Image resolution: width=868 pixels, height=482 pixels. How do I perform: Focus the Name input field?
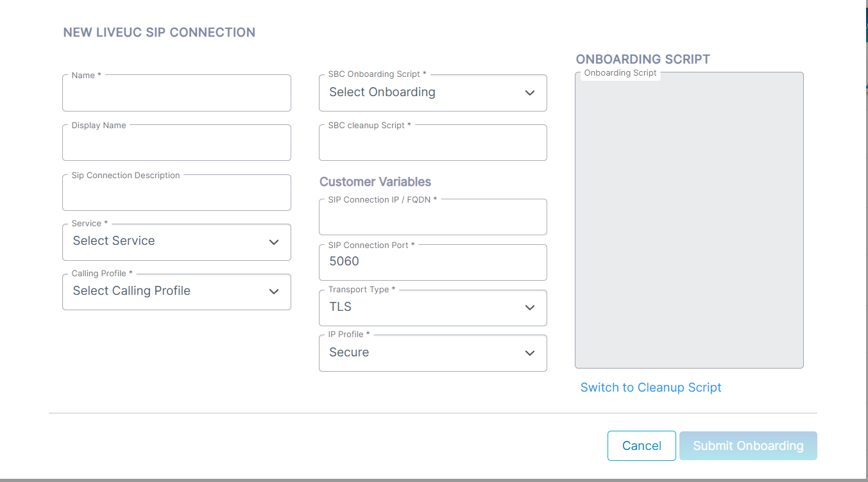pos(176,93)
